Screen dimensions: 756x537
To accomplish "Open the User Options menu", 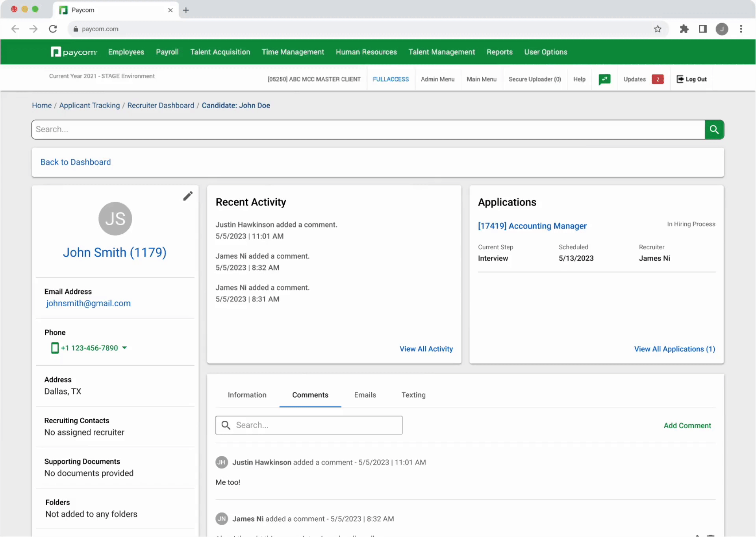I will pyautogui.click(x=545, y=52).
